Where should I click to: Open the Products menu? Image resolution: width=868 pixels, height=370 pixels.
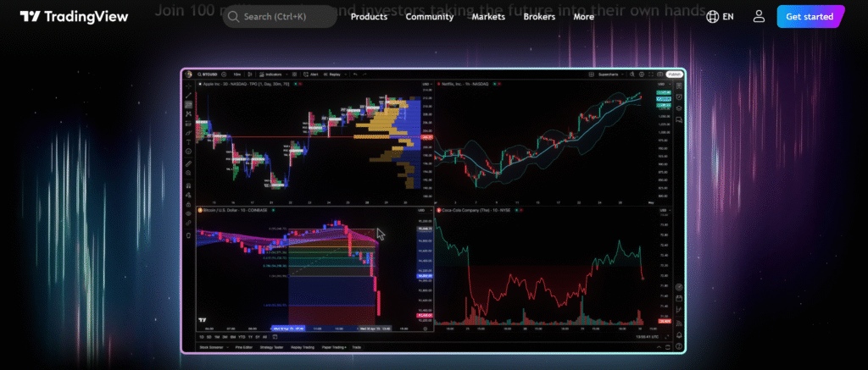(370, 17)
